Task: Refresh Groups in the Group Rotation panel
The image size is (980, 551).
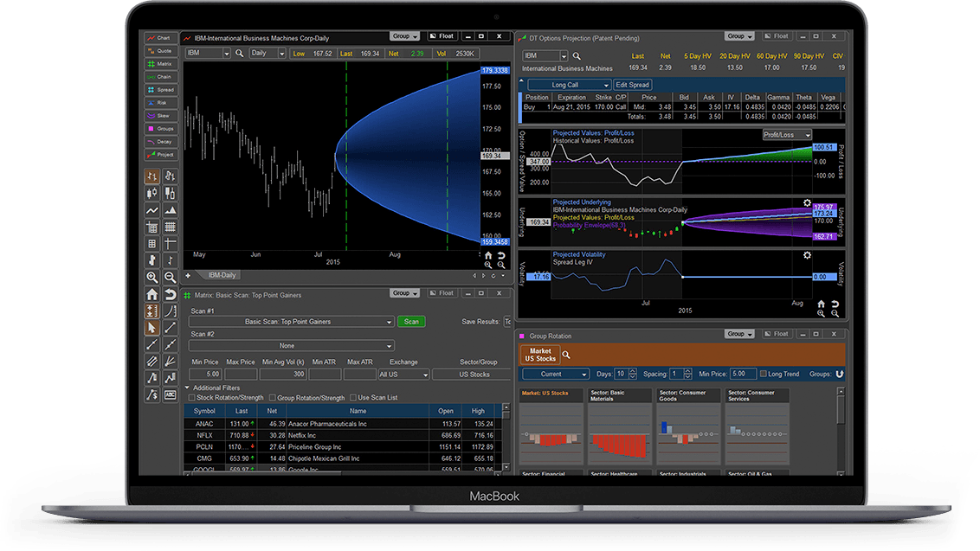Action: pyautogui.click(x=840, y=375)
